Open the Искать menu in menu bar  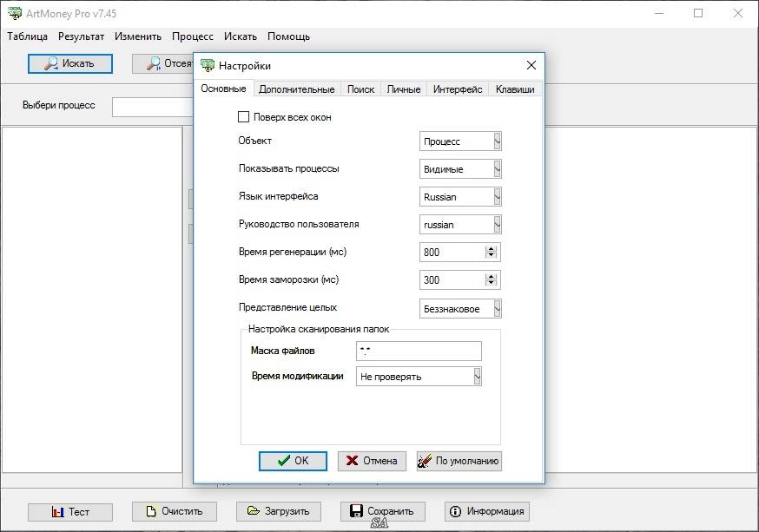(240, 36)
